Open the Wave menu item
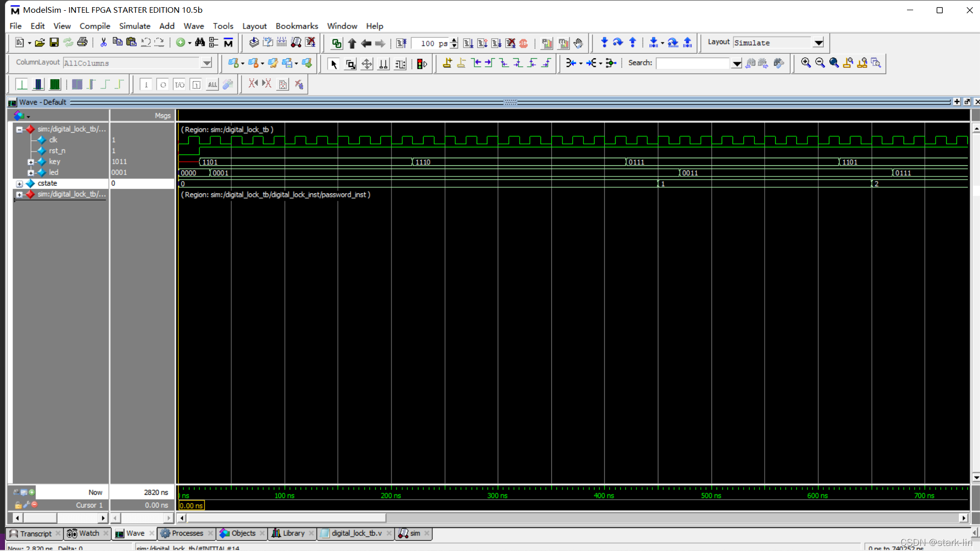The height and width of the screenshot is (551, 980). click(193, 26)
